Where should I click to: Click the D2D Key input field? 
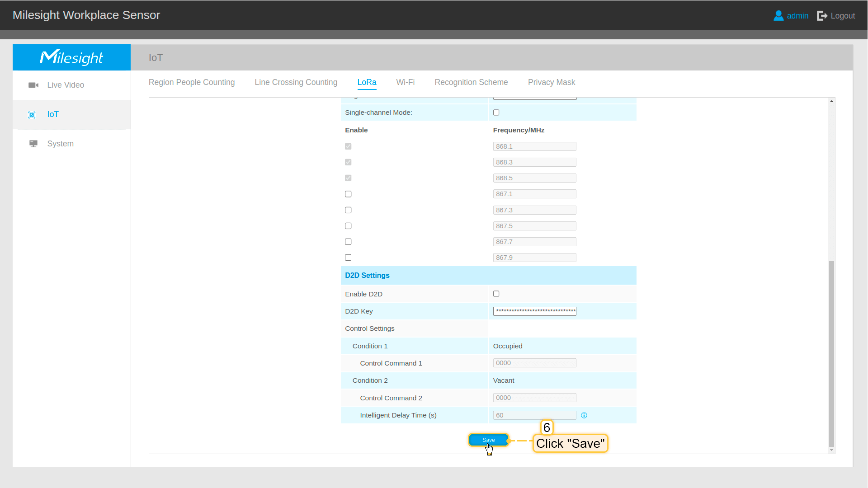pos(534,311)
